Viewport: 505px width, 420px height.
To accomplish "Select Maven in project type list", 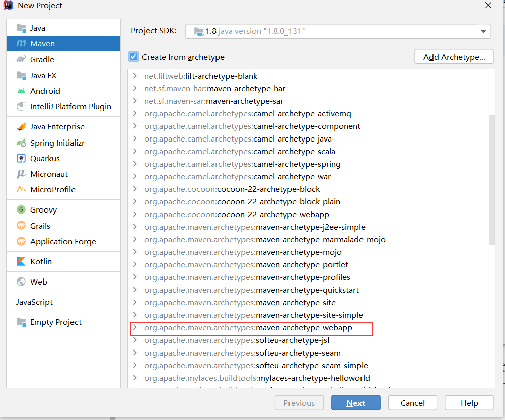I will [x=63, y=43].
